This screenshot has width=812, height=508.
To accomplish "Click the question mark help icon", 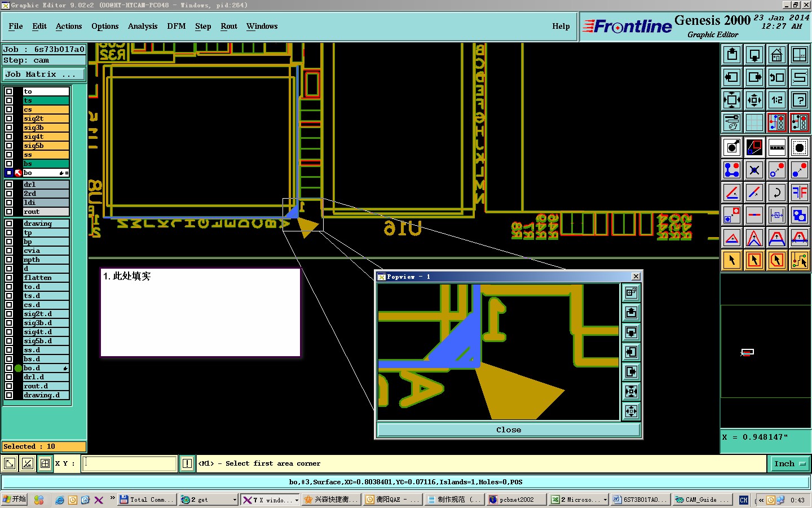I will click(800, 100).
